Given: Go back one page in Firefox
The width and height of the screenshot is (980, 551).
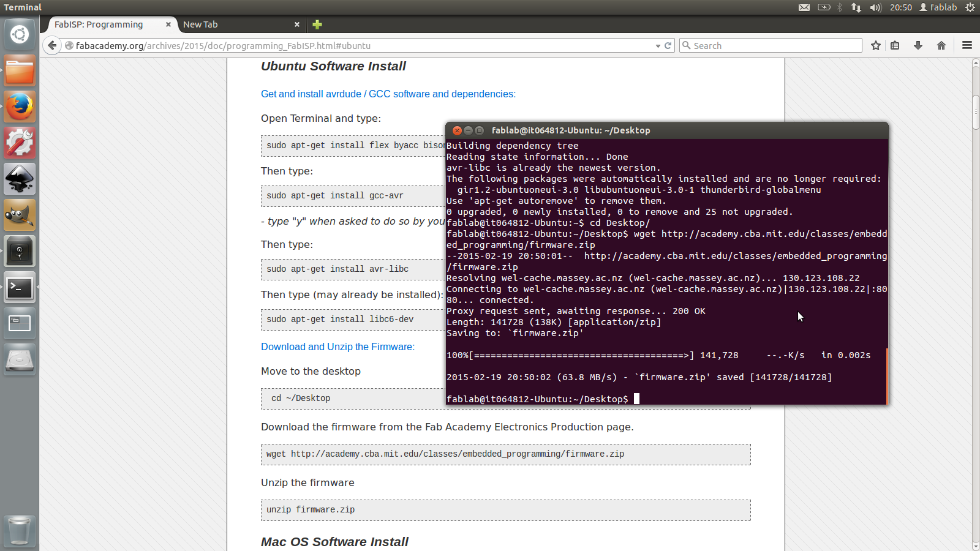Looking at the screenshot, I should click(52, 45).
